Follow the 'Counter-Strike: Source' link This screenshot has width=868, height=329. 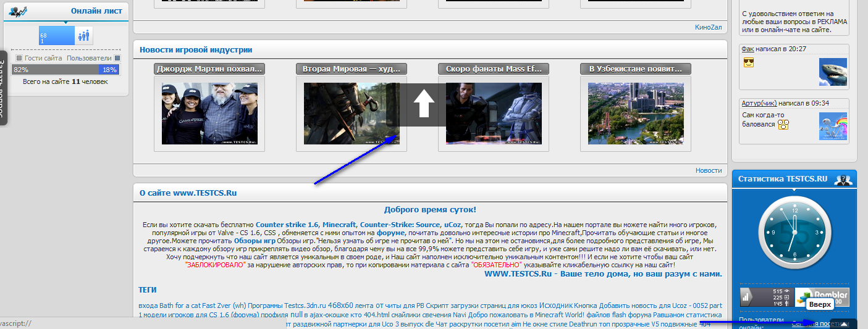click(400, 225)
